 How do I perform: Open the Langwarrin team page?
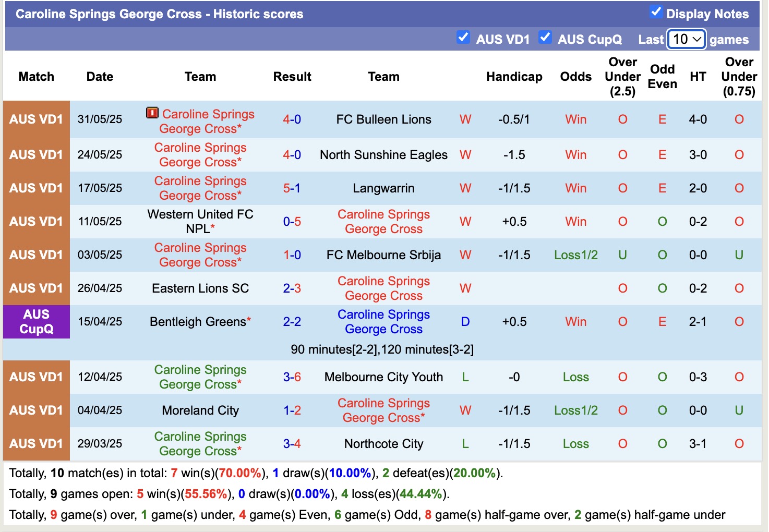[383, 188]
